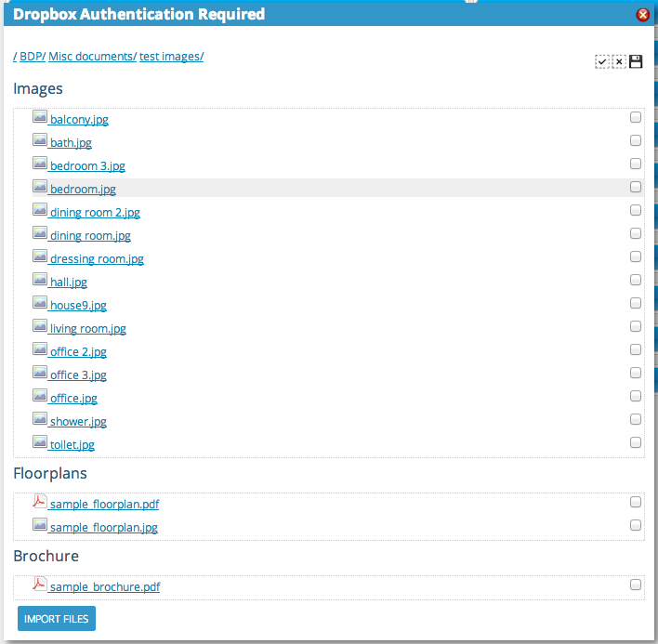Go to Misc documents breadcrumb folder
The height and width of the screenshot is (644, 658).
pyautogui.click(x=92, y=56)
